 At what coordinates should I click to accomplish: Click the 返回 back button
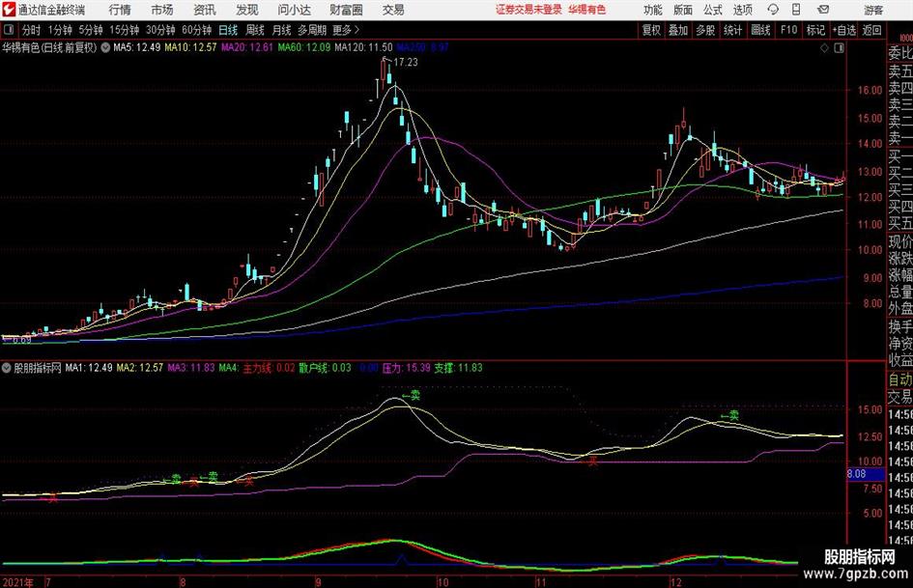click(871, 30)
